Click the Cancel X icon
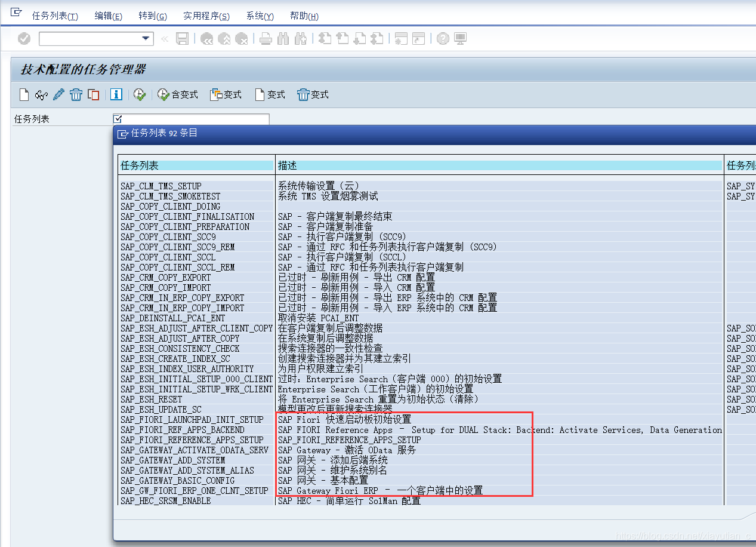756x547 pixels. [242, 39]
